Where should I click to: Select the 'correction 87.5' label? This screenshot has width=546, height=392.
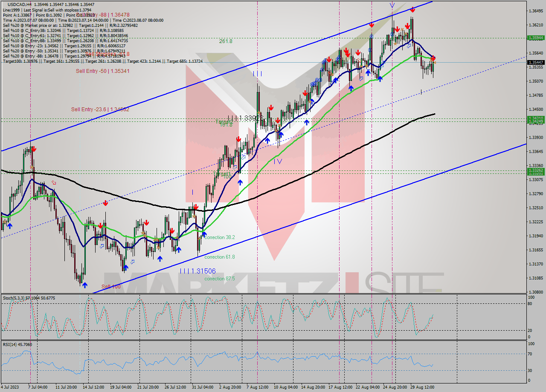[220, 279]
